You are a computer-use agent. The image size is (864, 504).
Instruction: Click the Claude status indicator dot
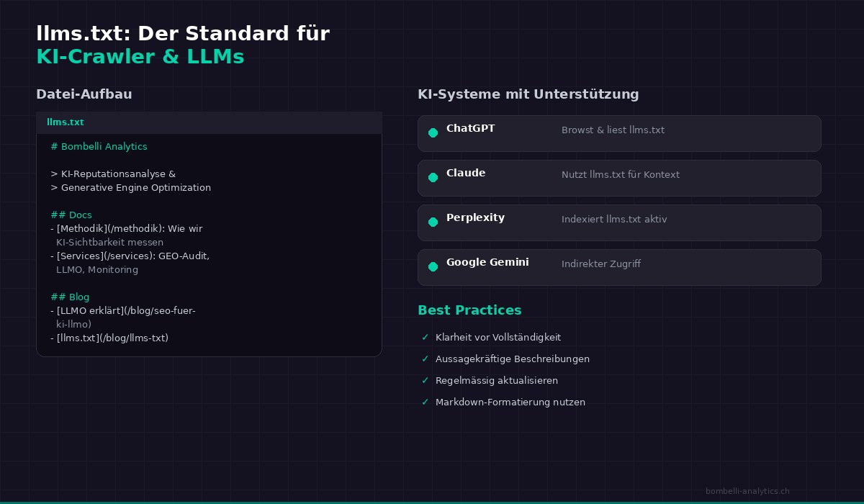point(433,177)
